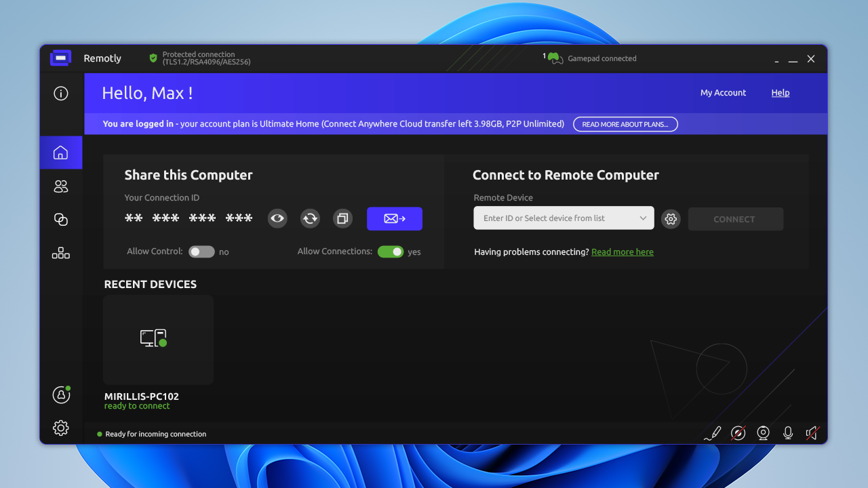This screenshot has height=488, width=868.
Task: Copy the Connection ID to clipboard
Action: pos(342,218)
